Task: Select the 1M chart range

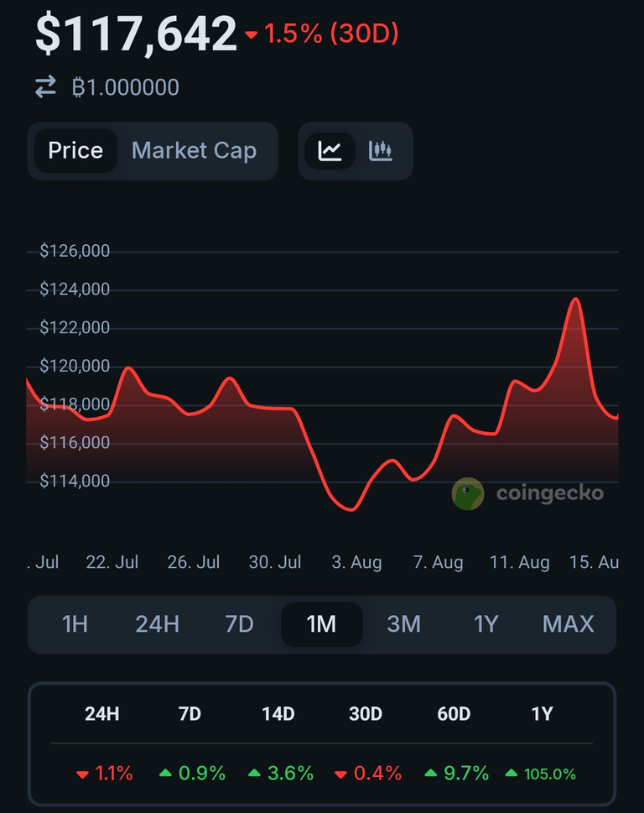Action: coord(321,624)
